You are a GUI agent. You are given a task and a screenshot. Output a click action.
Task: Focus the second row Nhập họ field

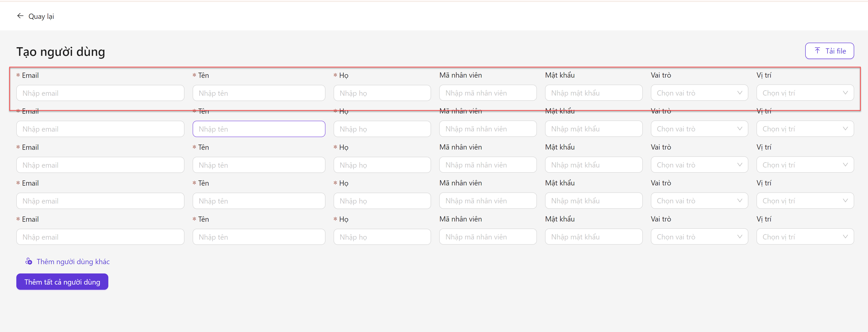[382, 129]
